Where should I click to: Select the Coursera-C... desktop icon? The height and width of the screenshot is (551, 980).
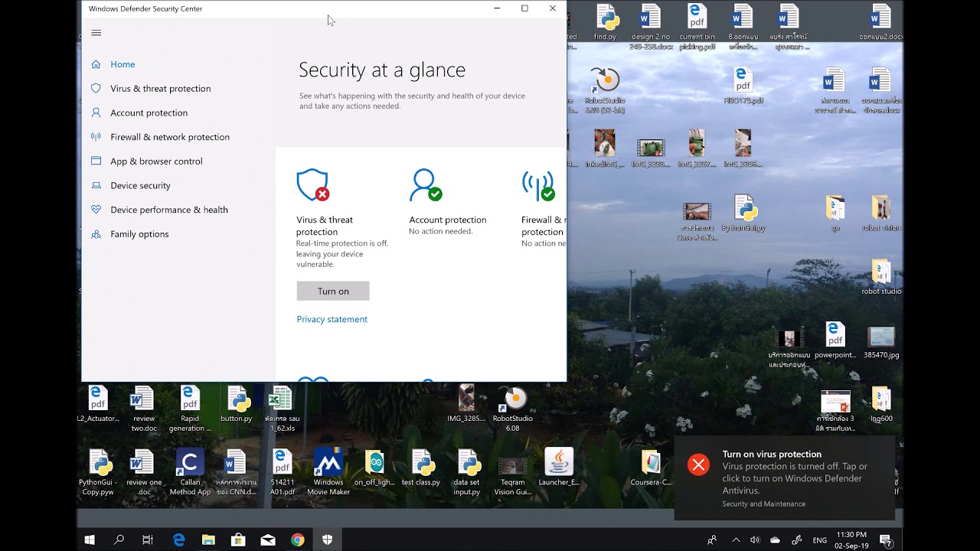pyautogui.click(x=651, y=468)
